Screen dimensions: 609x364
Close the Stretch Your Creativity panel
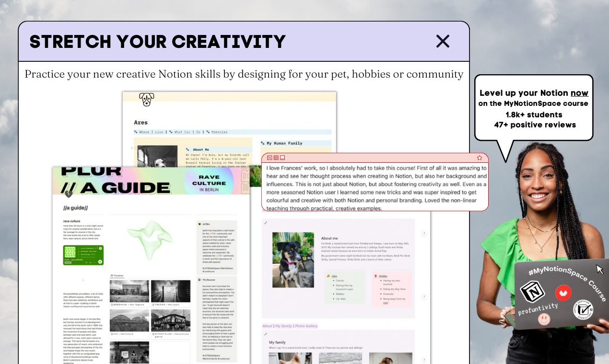(x=443, y=41)
